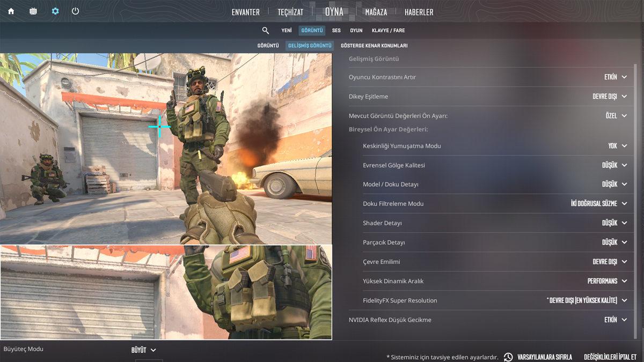Open the MAĞAZA menu item

tap(376, 11)
